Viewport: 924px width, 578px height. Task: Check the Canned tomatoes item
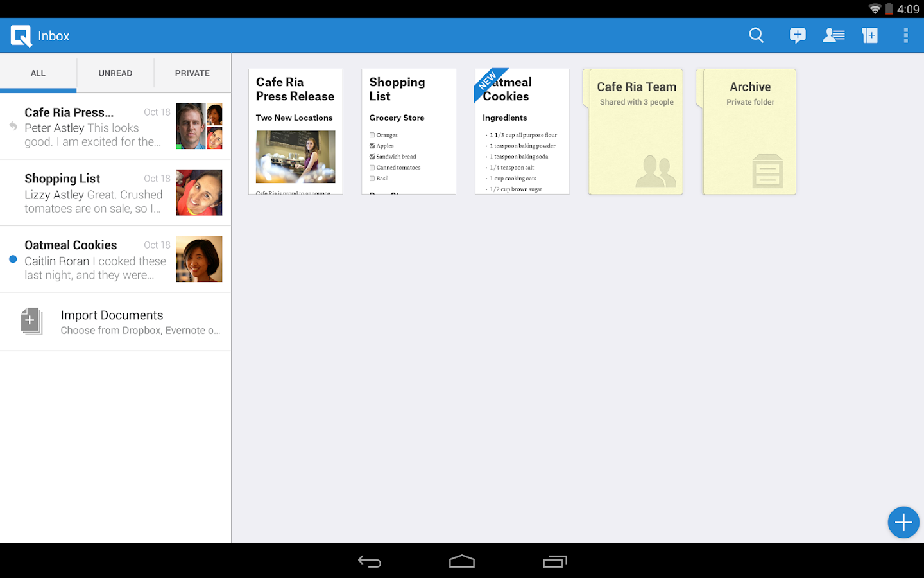372,167
